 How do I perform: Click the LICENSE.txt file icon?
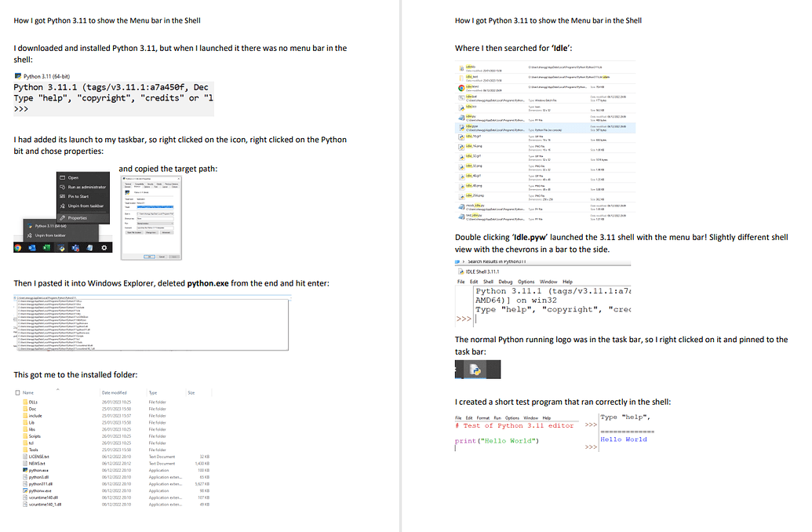(25, 457)
